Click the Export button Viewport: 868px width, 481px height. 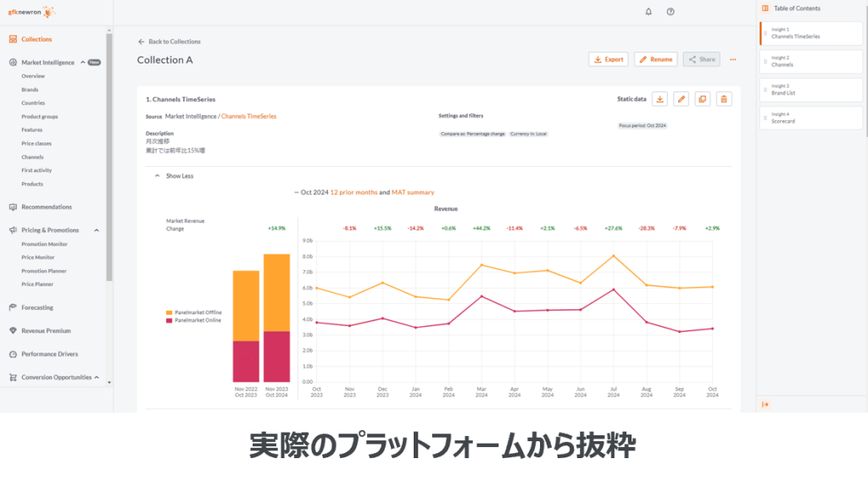[x=609, y=59]
